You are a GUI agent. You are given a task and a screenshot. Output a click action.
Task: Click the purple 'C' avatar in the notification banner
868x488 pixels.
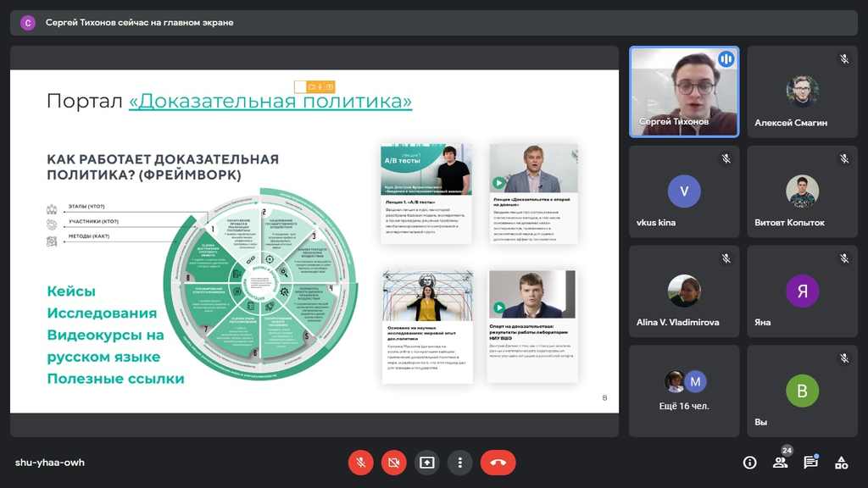coord(28,23)
